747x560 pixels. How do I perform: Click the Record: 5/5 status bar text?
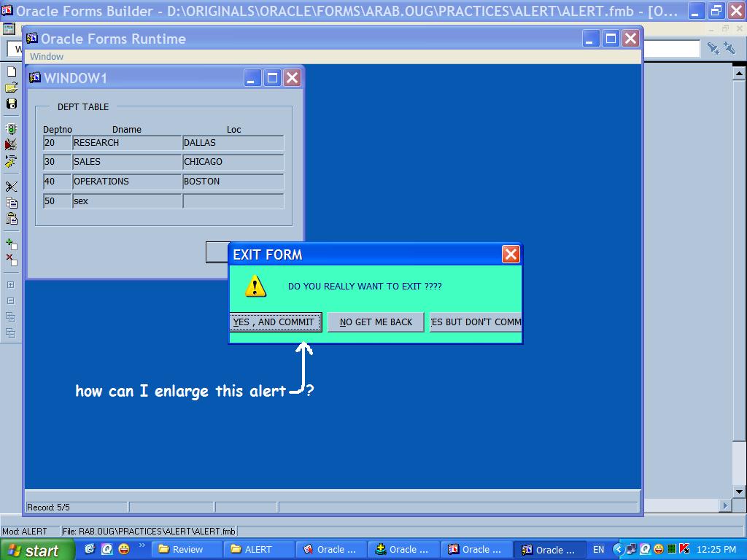[x=48, y=507]
